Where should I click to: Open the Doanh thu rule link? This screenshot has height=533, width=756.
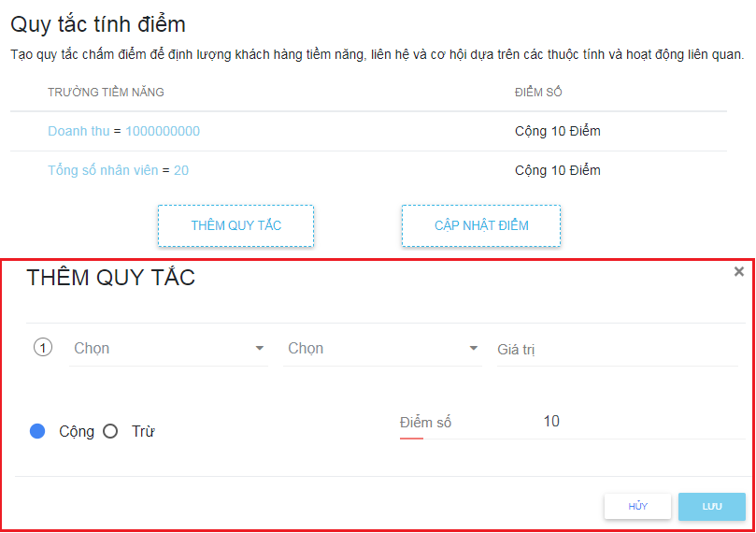click(x=78, y=131)
